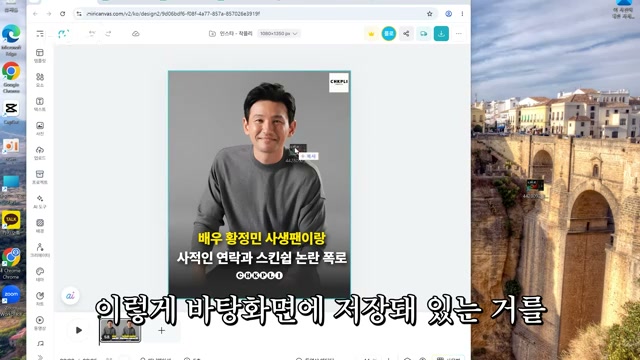This screenshot has height=360, width=640.
Task: Open CapCut desktop shortcut
Action: (11, 112)
